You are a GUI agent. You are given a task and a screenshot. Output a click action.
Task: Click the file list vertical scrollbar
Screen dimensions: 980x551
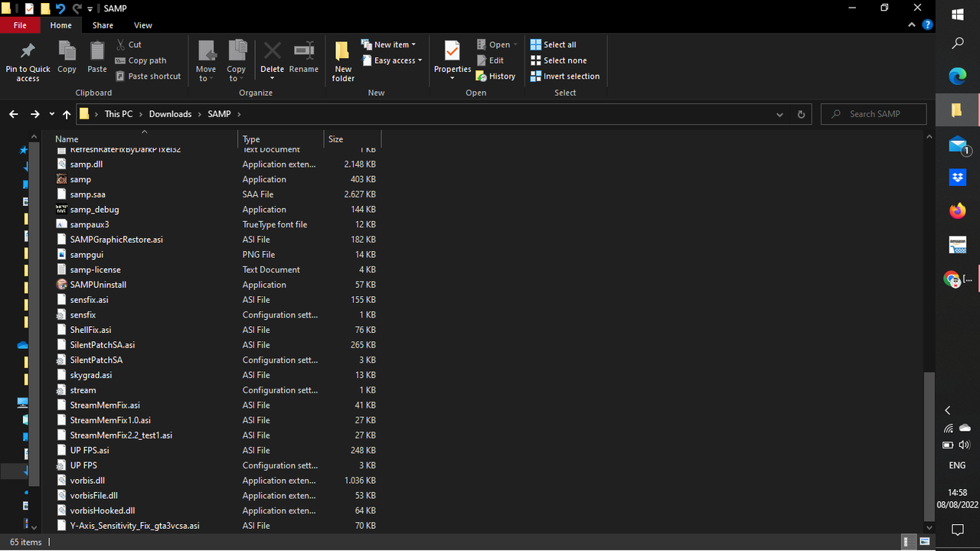(929, 445)
